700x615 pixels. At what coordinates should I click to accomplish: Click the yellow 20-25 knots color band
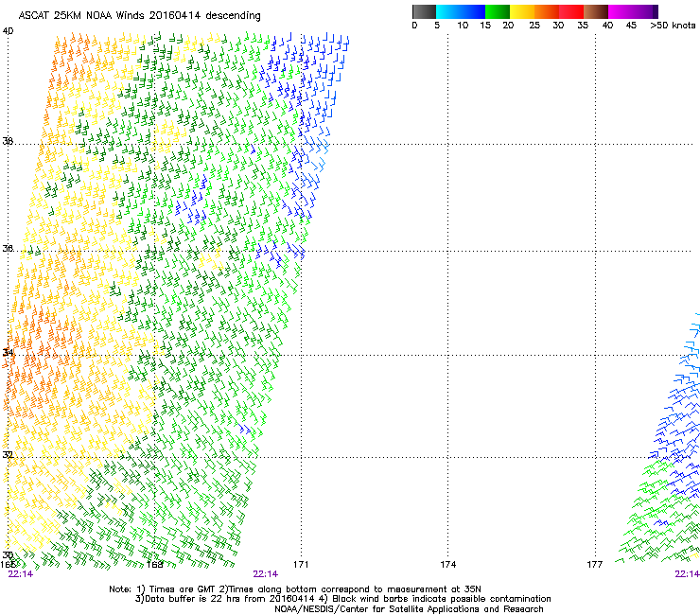522,11
